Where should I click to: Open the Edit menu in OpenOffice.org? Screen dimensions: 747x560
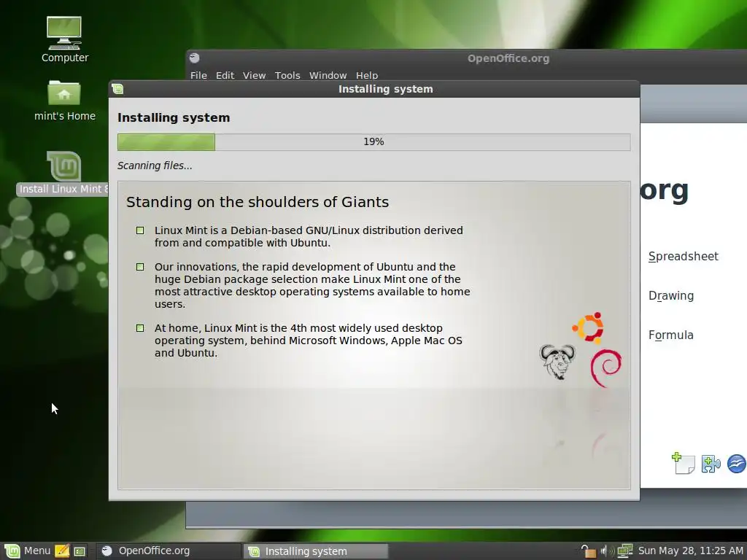click(x=225, y=75)
